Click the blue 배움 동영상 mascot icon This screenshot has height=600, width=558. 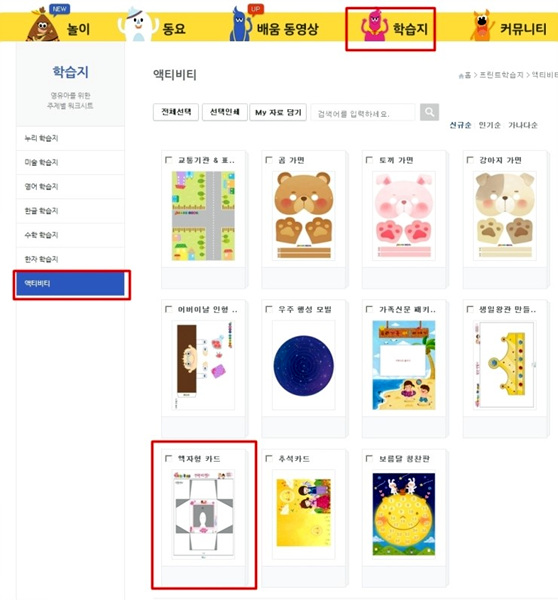pyautogui.click(x=240, y=24)
